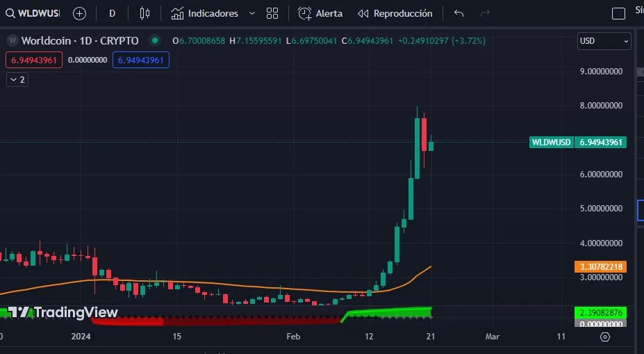Click the blue buy price 6.94943961 box
This screenshot has width=644, height=354.
(x=141, y=60)
